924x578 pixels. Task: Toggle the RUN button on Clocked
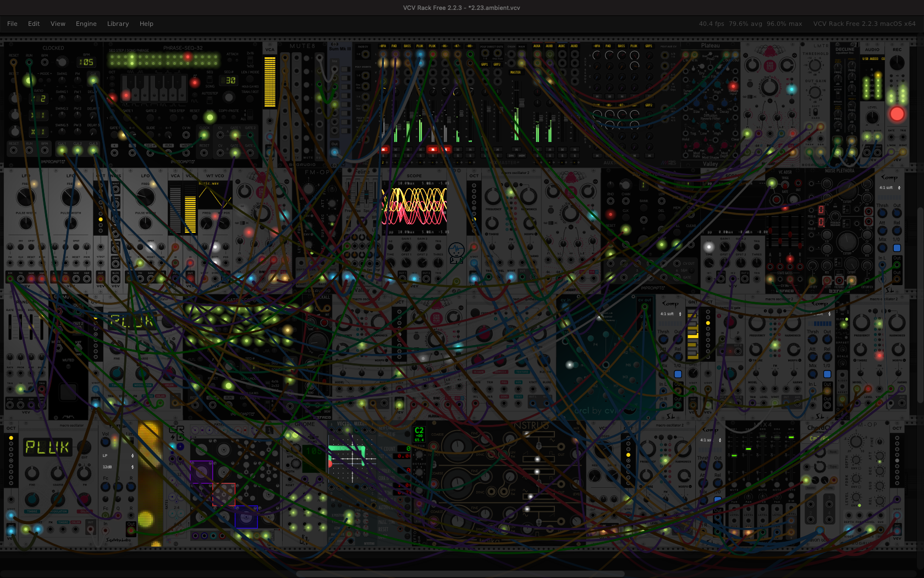[x=29, y=80]
